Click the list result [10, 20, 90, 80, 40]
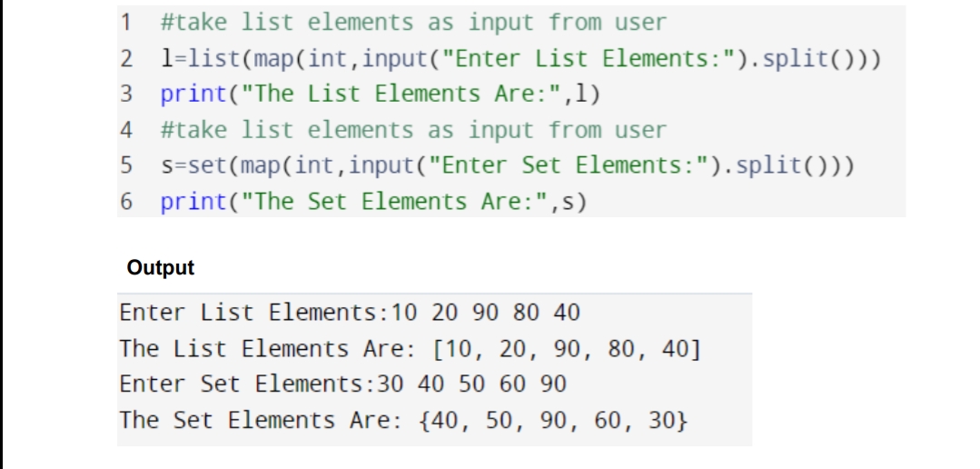980x469 pixels. click(568, 348)
